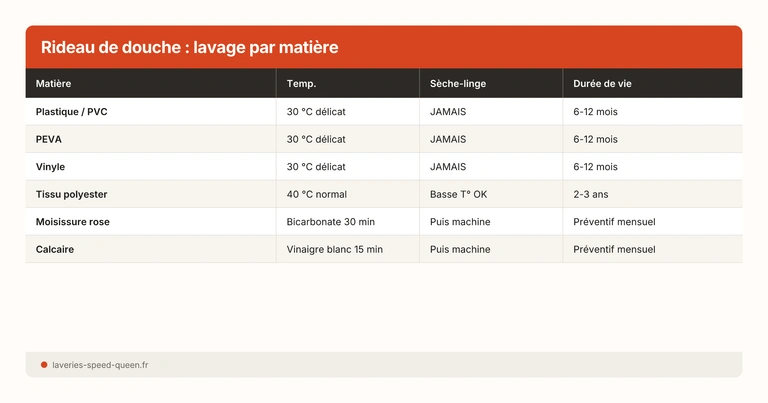Select the 'Temp.' column header

point(301,83)
